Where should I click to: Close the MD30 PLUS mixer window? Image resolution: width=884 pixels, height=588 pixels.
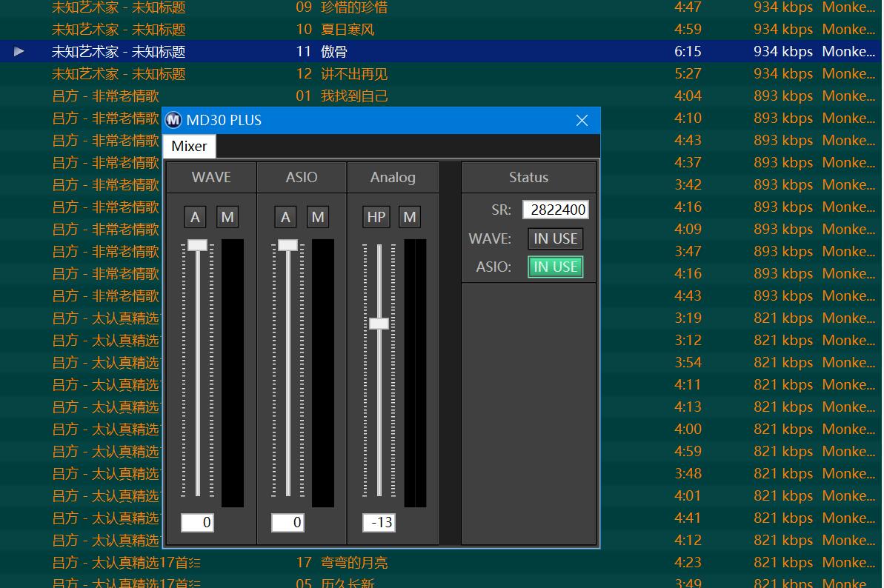point(582,120)
